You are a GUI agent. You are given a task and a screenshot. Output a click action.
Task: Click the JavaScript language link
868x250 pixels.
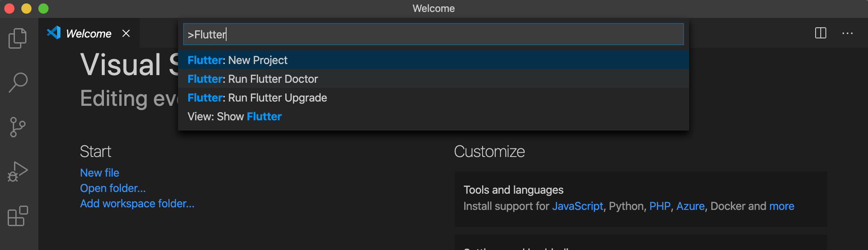(x=578, y=206)
